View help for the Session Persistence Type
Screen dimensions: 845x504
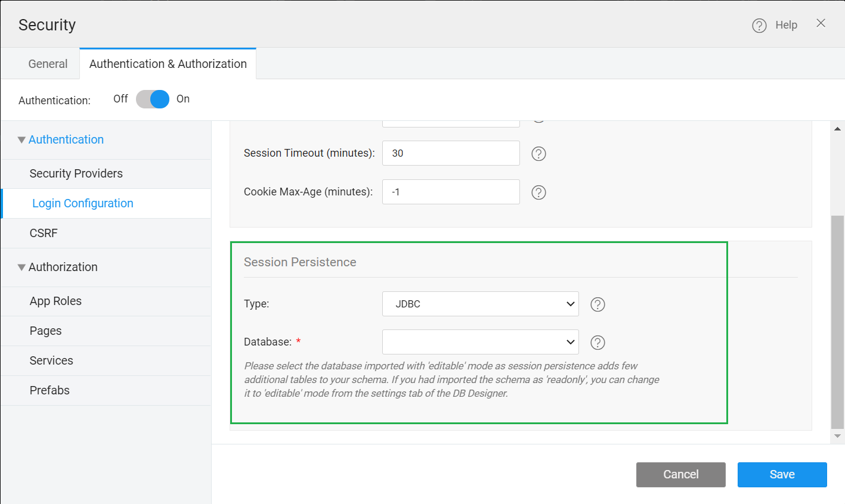coord(598,304)
